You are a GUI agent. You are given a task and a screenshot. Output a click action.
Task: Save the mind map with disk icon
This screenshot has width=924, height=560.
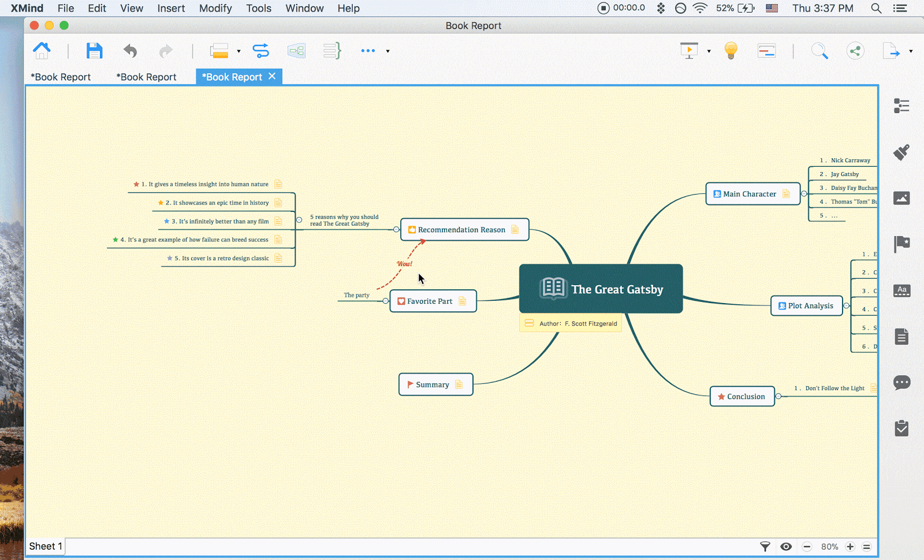pyautogui.click(x=94, y=51)
